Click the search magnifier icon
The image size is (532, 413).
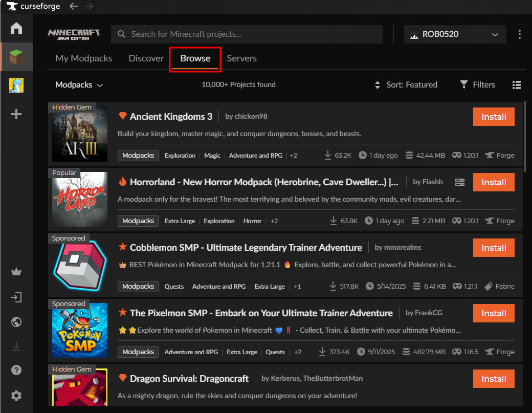(121, 34)
